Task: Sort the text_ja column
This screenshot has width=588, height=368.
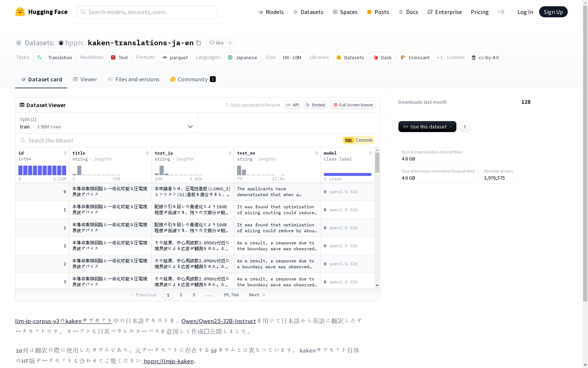Action: pos(230,153)
